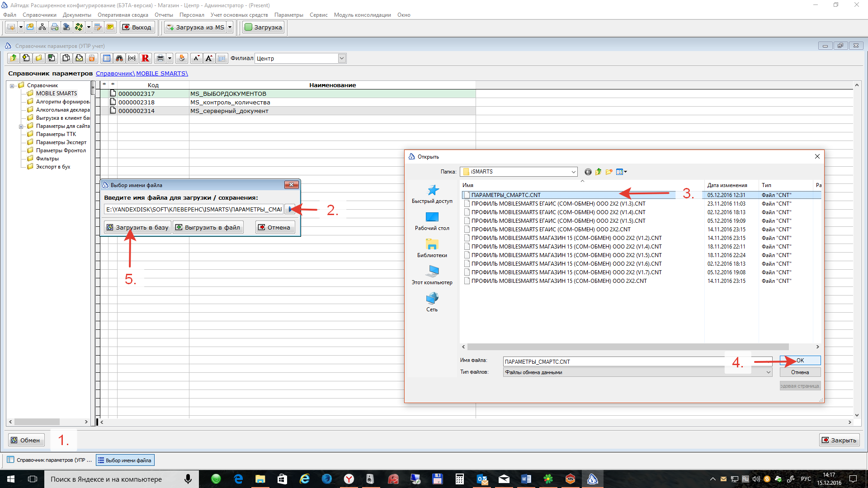868x488 pixels.
Task: Click the blue list view icon
Action: [x=107, y=58]
